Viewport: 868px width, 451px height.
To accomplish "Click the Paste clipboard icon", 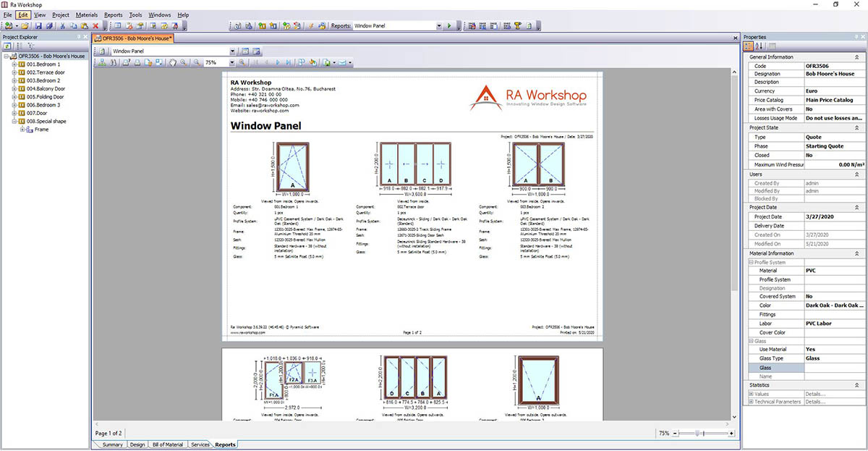I will [x=85, y=26].
